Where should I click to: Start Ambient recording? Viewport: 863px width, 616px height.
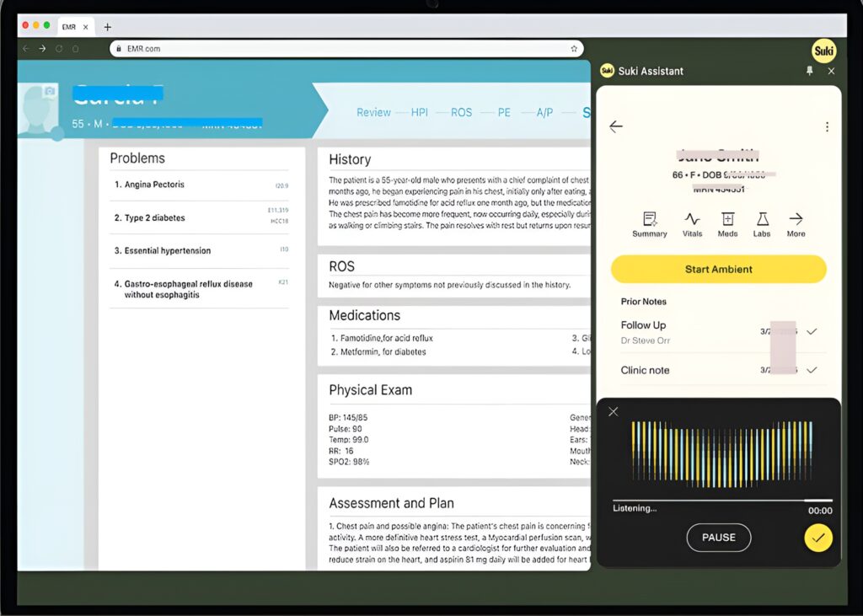pyautogui.click(x=718, y=269)
